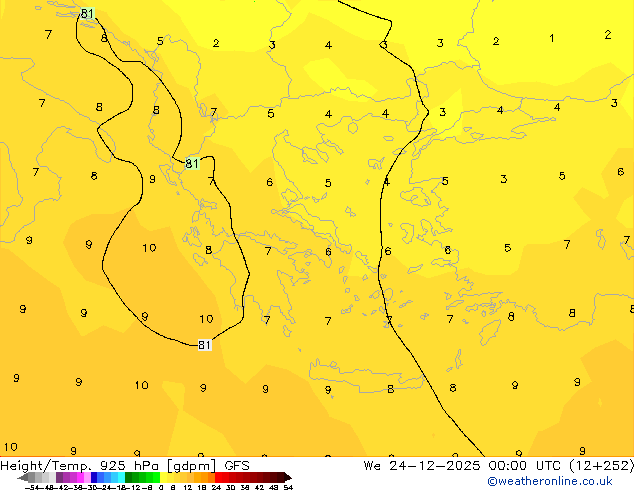Image resolution: width=634 pixels, height=490 pixels.
Task: Choose the dark green -12 legend swatch
Action: click(129, 477)
